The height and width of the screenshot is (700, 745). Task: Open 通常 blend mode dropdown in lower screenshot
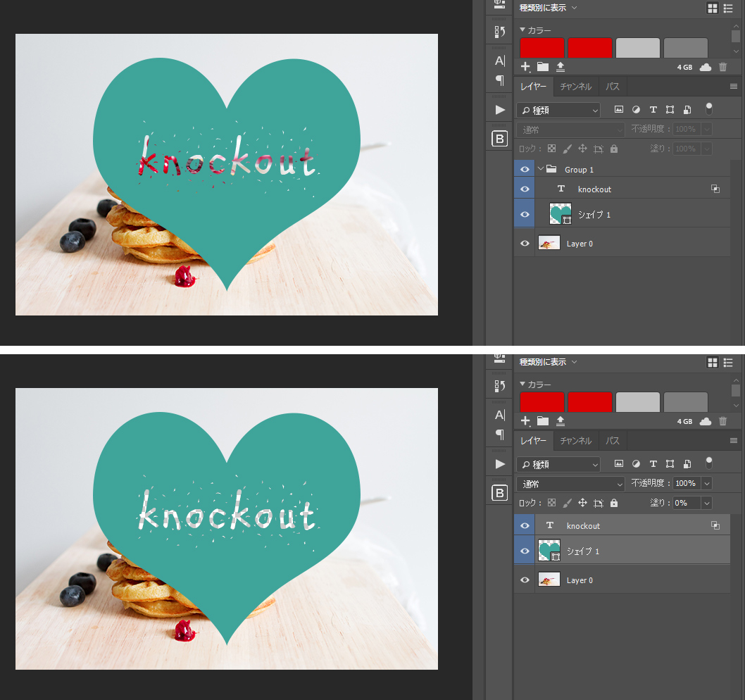pyautogui.click(x=570, y=484)
